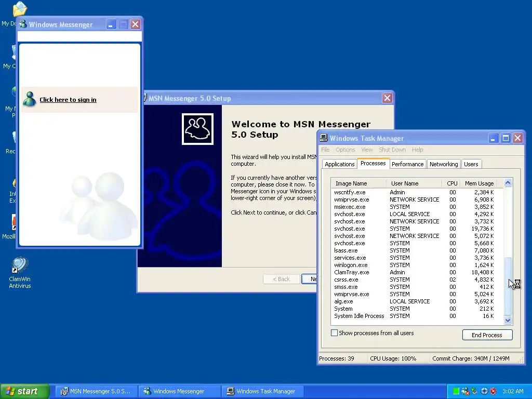532x399 pixels.
Task: Select the lsass.exe process row
Action: pyautogui.click(x=414, y=250)
